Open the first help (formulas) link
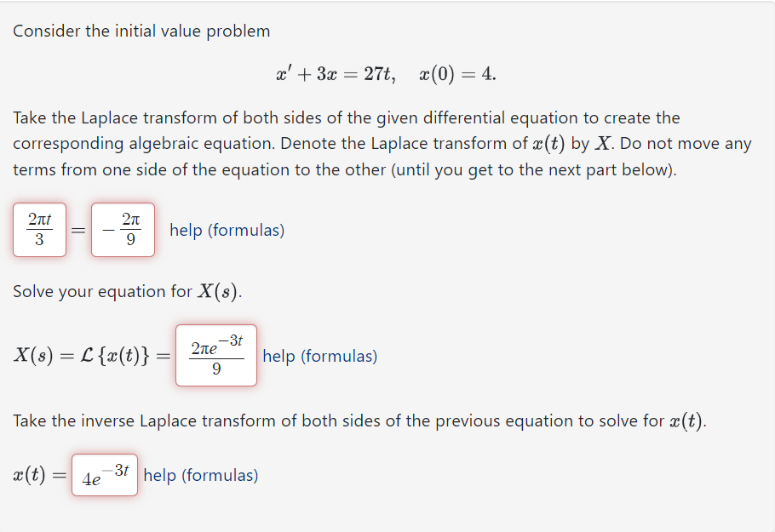Screen dimensions: 775x532 [x=226, y=230]
